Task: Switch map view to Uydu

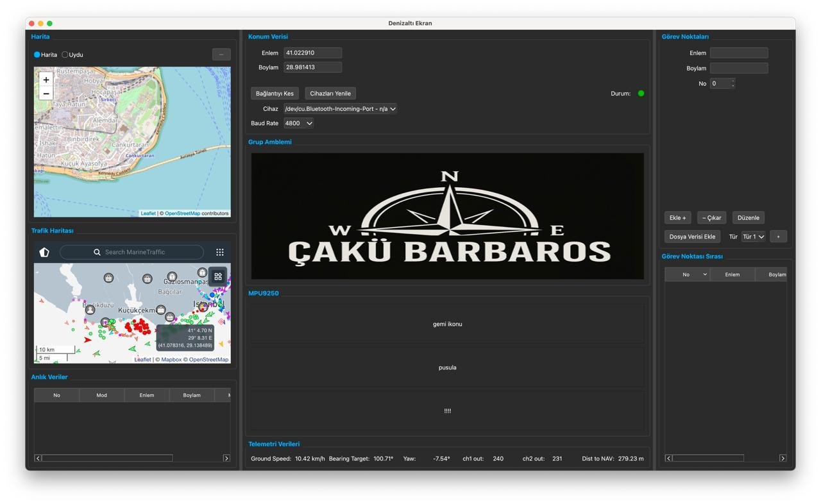Action: point(65,55)
